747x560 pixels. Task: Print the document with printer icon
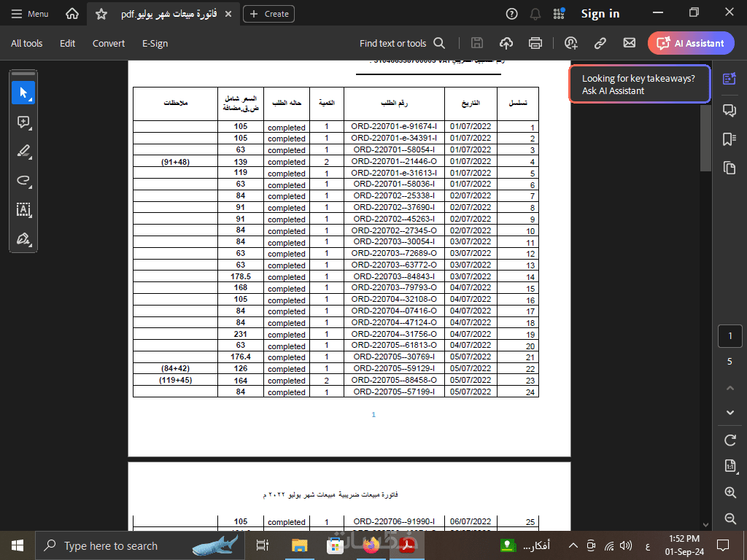[535, 43]
